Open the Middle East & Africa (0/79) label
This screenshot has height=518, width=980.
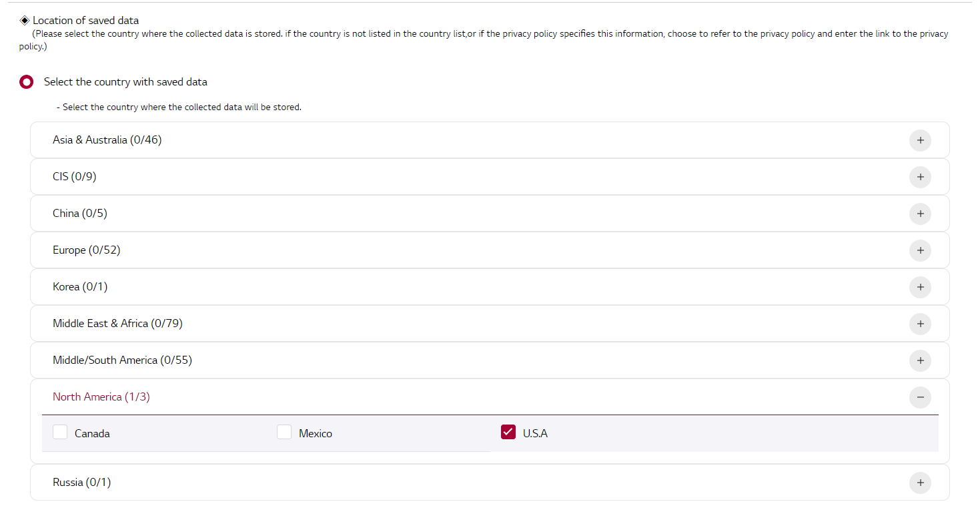[x=117, y=324]
